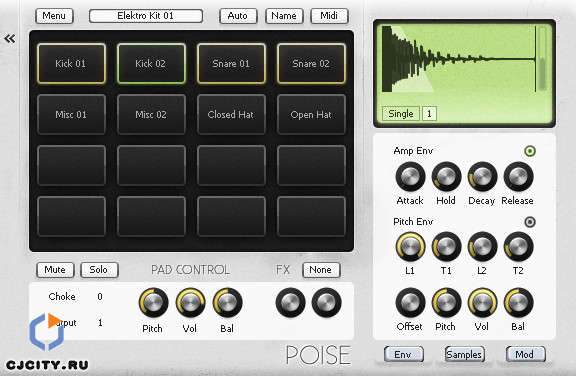Viewport: 576px width, 376px height.
Task: Solo the selected pad
Action: pyautogui.click(x=99, y=270)
